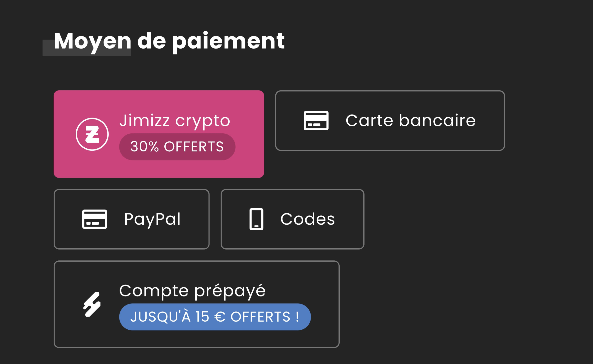Click the "Jimizz crypto" text label
Screen dimensions: 593x364
pos(175,120)
